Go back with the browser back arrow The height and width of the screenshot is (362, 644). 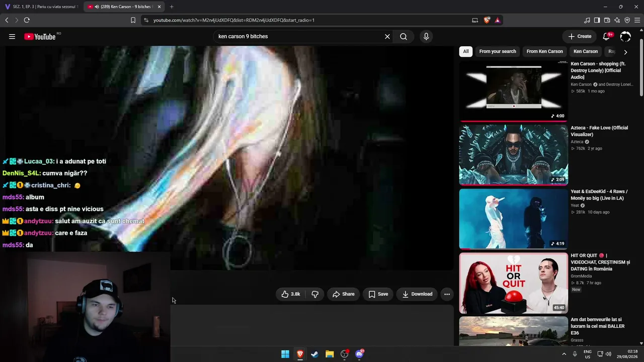coord(7,20)
